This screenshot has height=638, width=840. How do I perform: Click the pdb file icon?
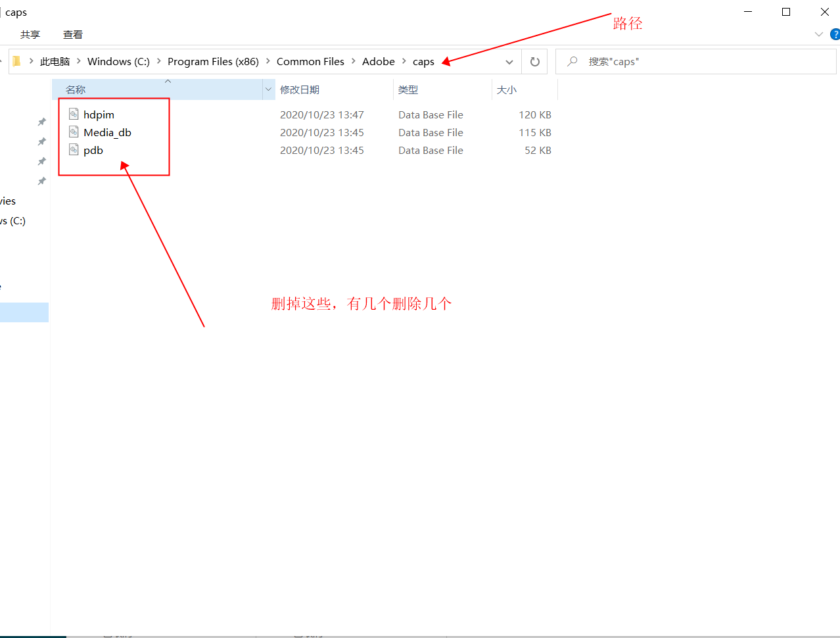pos(74,150)
